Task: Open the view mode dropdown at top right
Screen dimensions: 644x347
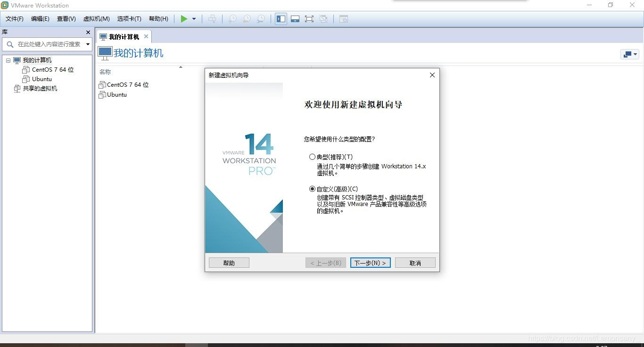Action: tap(630, 54)
